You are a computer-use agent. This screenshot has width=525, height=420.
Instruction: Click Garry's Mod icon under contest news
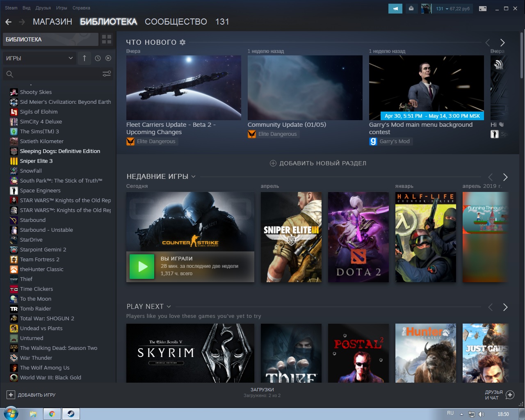tap(373, 142)
